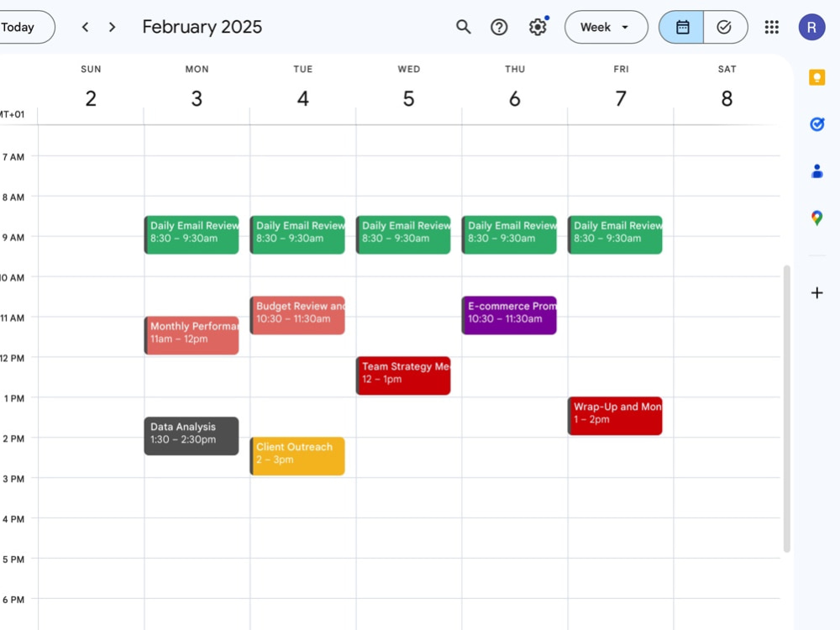Go to the next week arrow
840x630 pixels.
pyautogui.click(x=112, y=27)
